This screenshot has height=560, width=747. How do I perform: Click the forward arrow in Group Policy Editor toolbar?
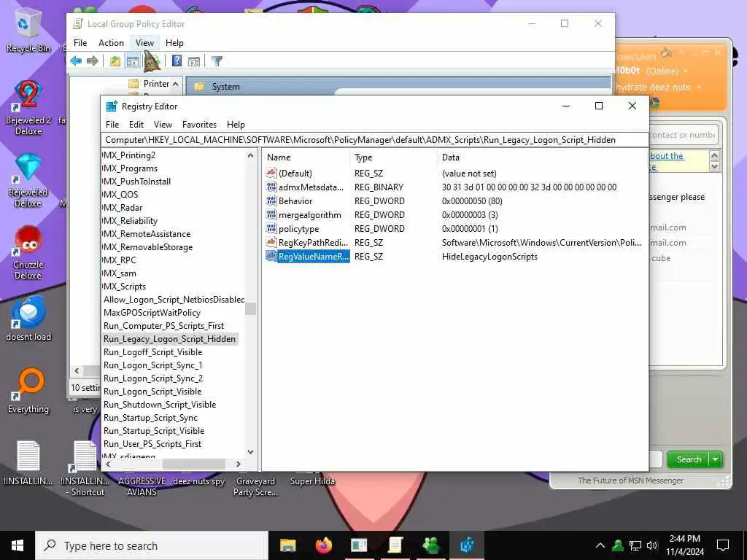[x=93, y=61]
